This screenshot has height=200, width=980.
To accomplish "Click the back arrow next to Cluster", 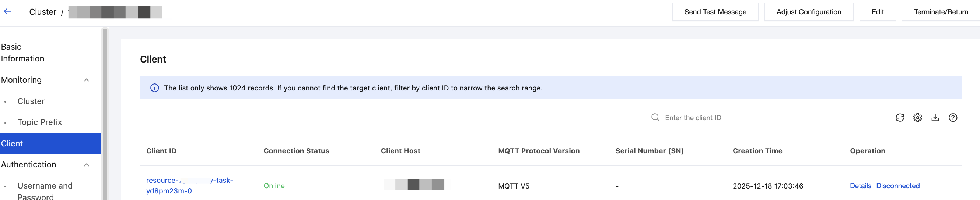I will click(8, 12).
